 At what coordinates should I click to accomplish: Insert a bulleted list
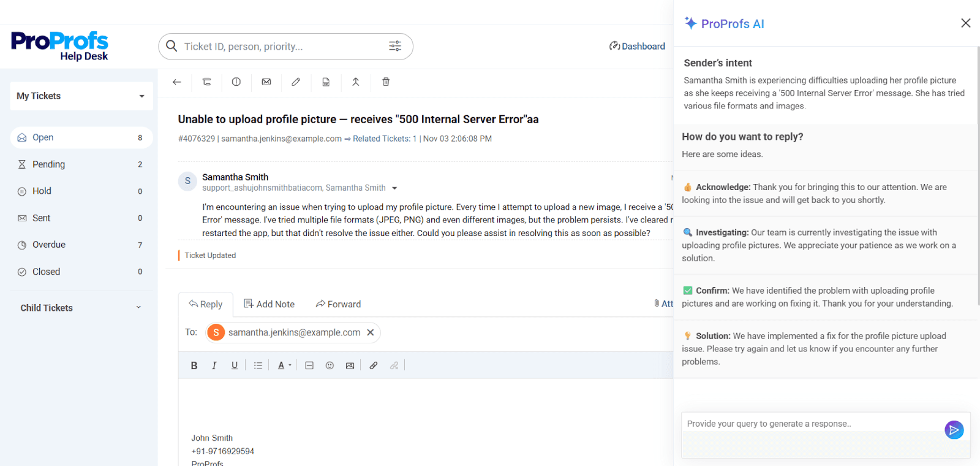click(x=258, y=365)
